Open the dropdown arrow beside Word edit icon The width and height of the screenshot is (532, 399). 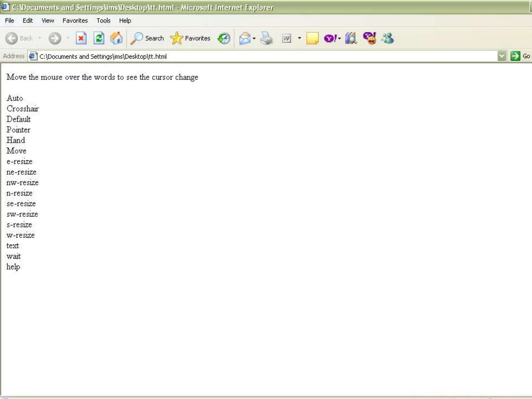point(299,38)
